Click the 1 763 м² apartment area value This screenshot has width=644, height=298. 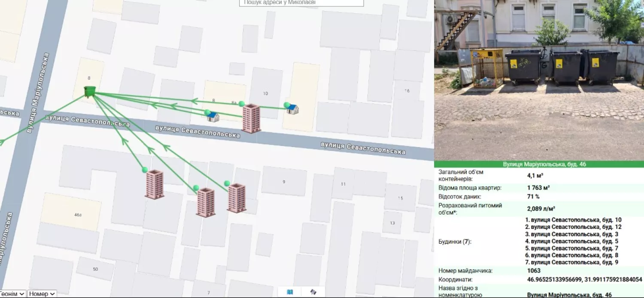tap(538, 187)
